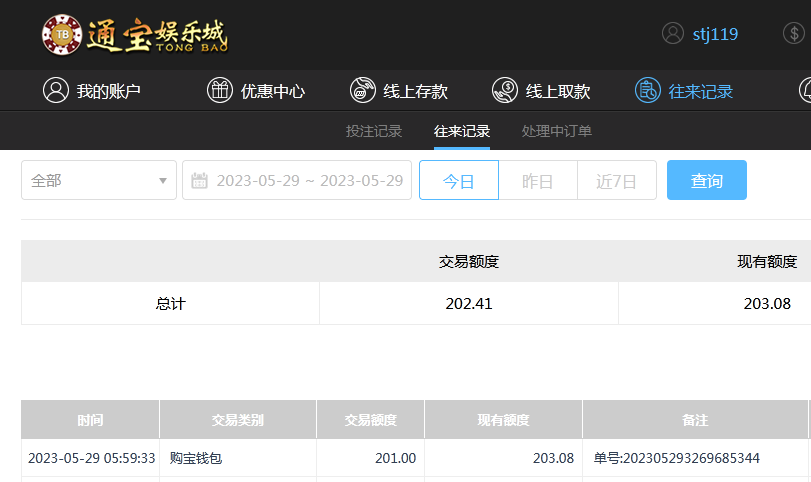
Task: Click the 备注 column header
Action: [x=695, y=420]
